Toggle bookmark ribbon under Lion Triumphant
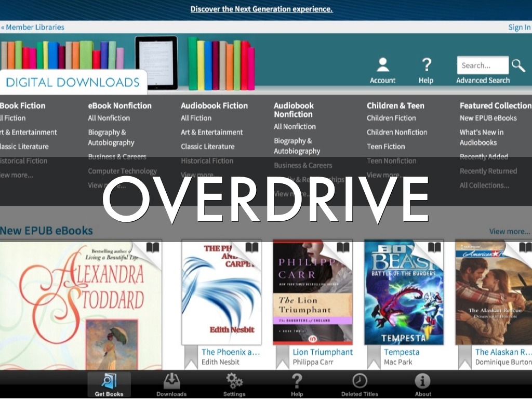The width and height of the screenshot is (532, 399). point(282,356)
